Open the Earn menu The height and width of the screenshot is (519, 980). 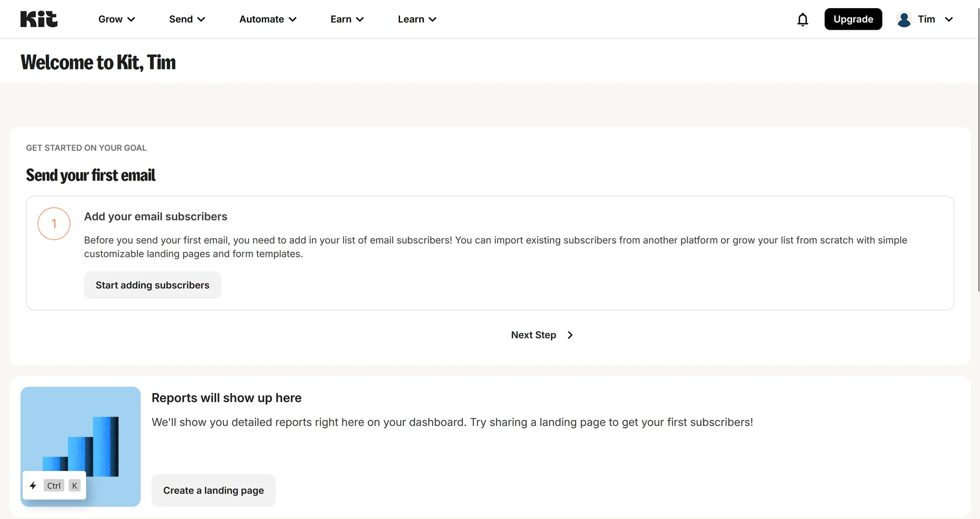click(x=347, y=19)
